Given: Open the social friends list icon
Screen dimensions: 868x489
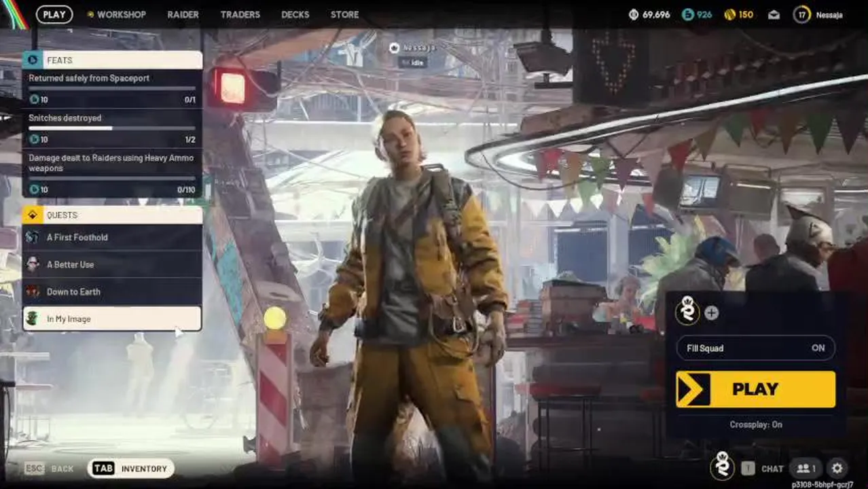Looking at the screenshot, I should pyautogui.click(x=806, y=468).
